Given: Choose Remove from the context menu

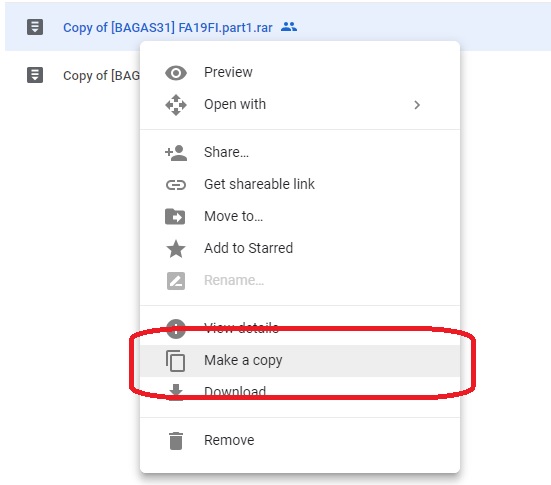Looking at the screenshot, I should 300,441.
